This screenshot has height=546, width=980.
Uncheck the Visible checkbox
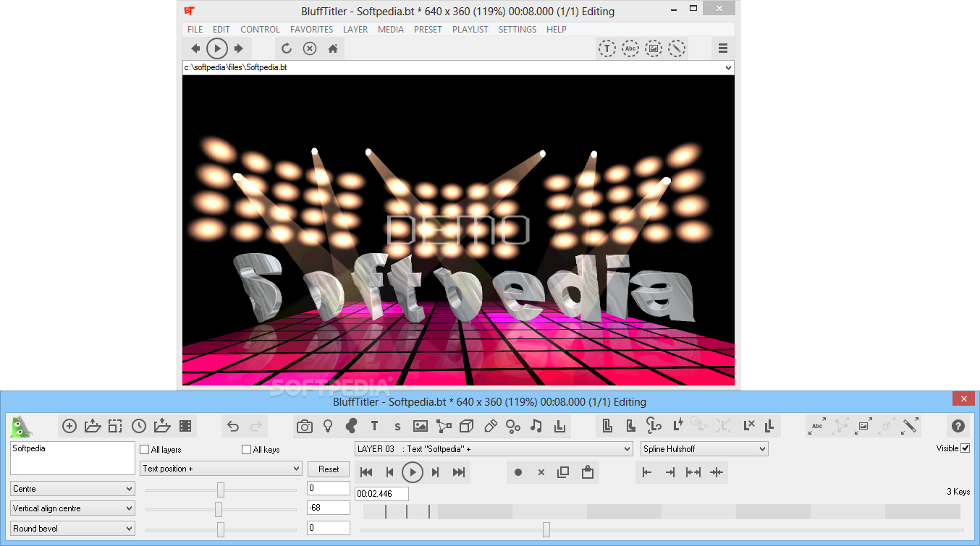[965, 448]
